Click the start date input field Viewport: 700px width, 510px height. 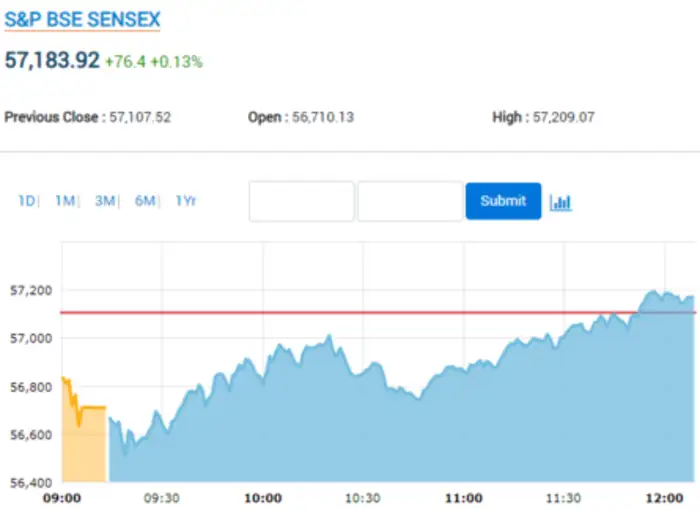click(301, 201)
